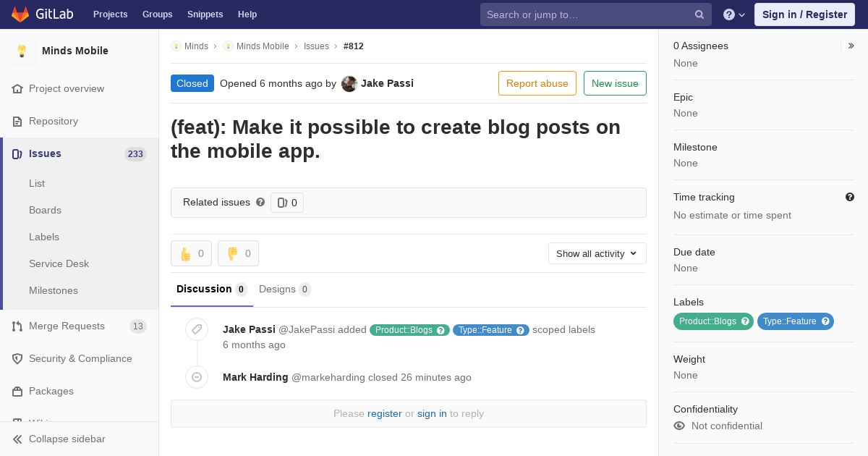The width and height of the screenshot is (868, 456).
Task: Open Help in top navigation
Action: [247, 14]
